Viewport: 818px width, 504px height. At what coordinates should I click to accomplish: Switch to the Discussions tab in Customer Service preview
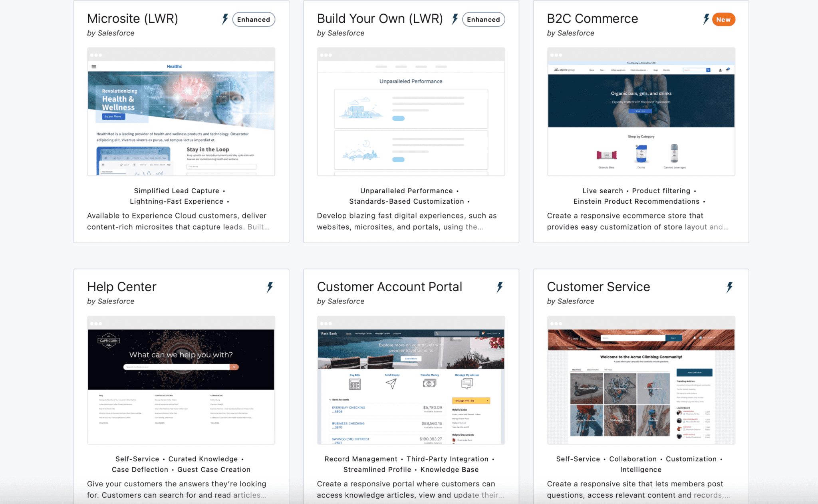coord(593,370)
